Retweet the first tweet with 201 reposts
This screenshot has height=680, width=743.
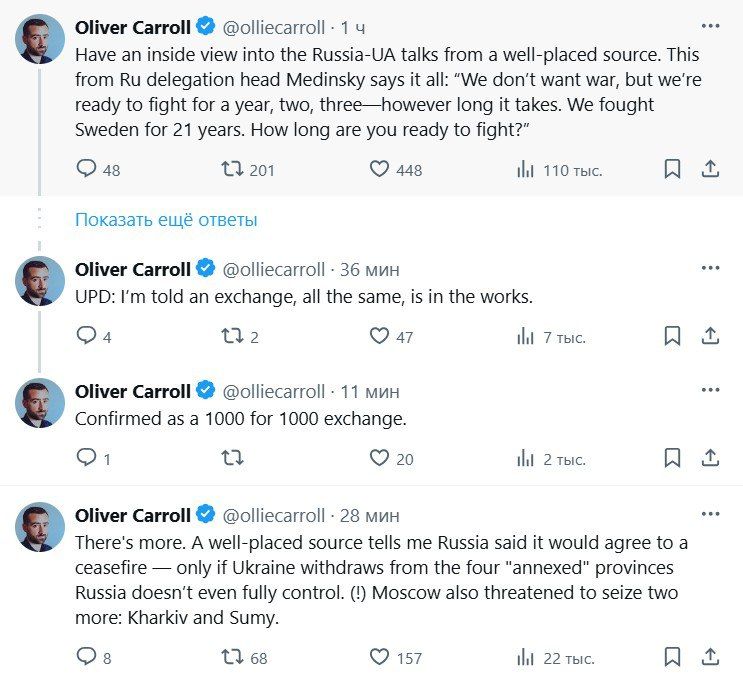pyautogui.click(x=232, y=170)
